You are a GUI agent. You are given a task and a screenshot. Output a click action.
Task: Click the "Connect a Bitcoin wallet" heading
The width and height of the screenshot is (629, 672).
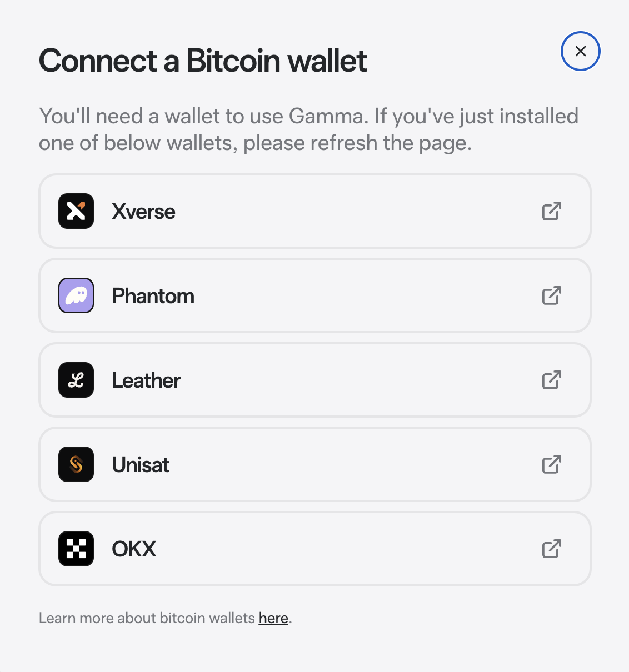203,61
